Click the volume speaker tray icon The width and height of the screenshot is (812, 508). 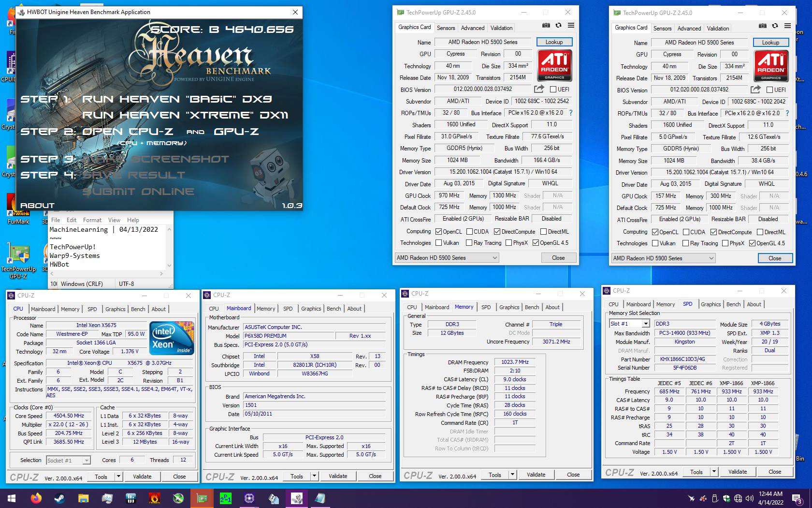pos(749,498)
